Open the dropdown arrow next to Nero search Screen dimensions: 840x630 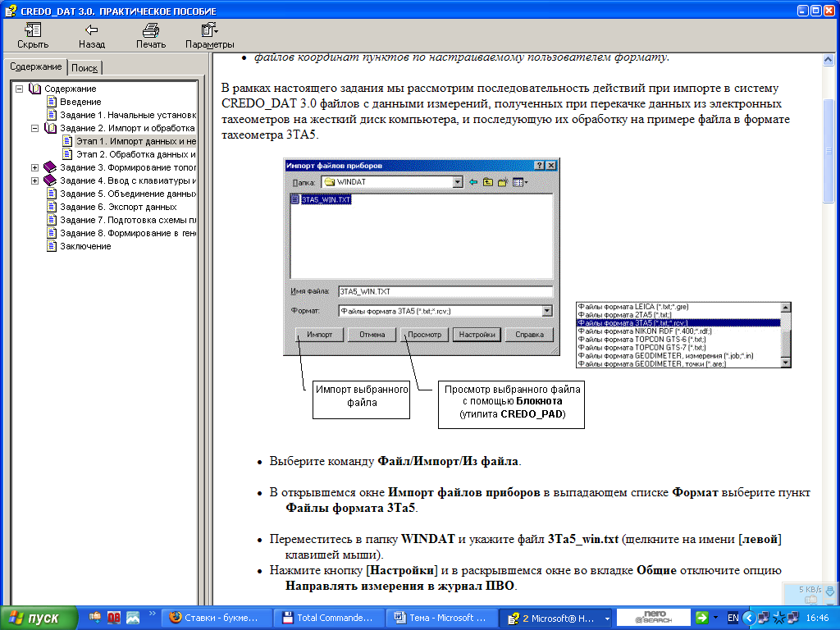point(715,618)
